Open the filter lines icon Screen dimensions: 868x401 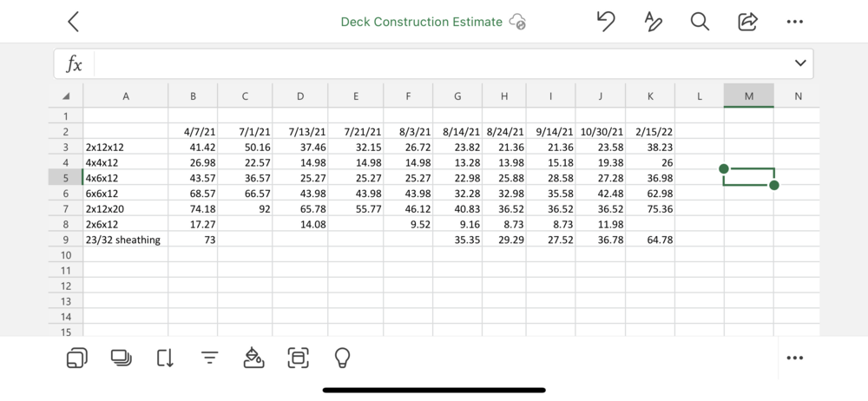click(209, 357)
